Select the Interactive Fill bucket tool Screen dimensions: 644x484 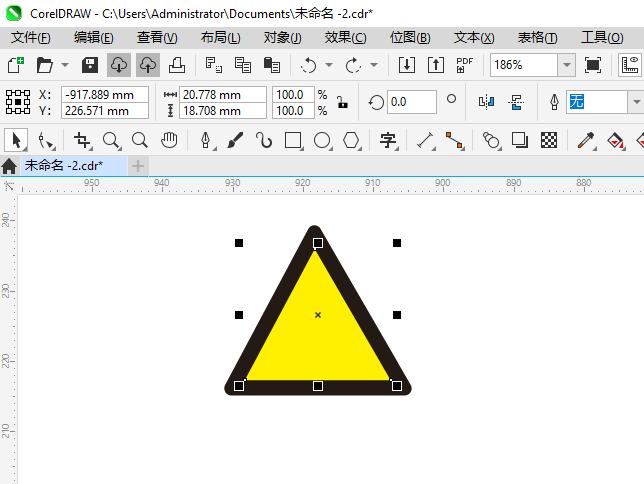(615, 141)
